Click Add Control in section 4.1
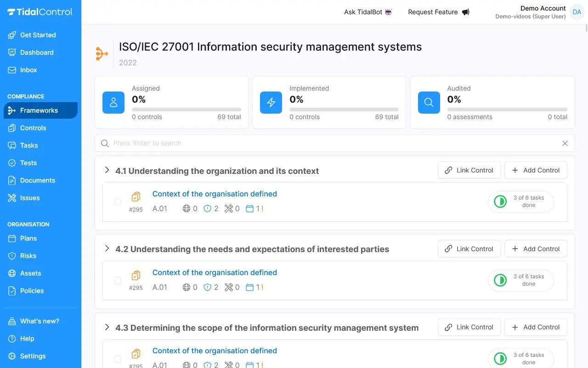The height and width of the screenshot is (368, 588). pos(536,170)
